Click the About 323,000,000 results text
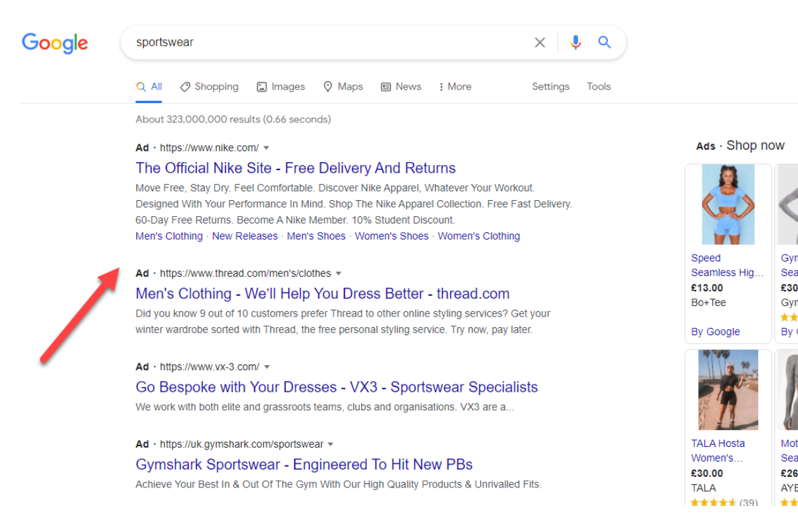 tap(233, 120)
